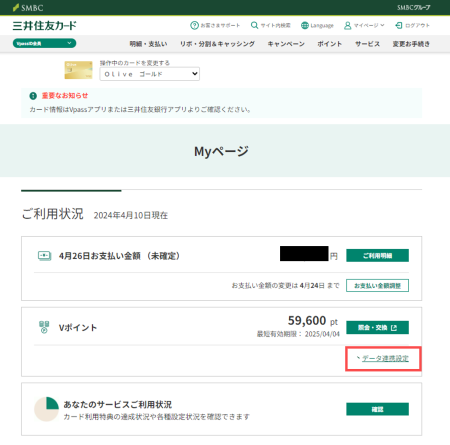Open the サービス menu
Viewport: 450px width, 445px height.
[x=367, y=44]
